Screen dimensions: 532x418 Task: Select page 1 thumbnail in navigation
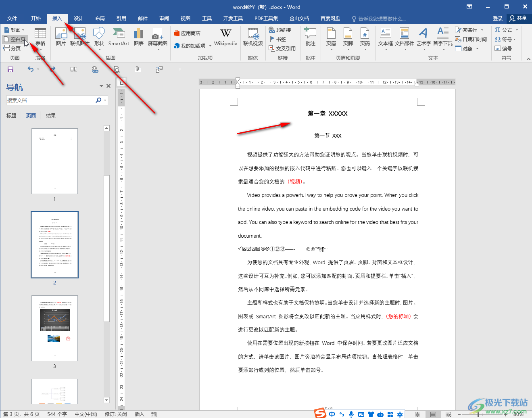pyautogui.click(x=54, y=161)
